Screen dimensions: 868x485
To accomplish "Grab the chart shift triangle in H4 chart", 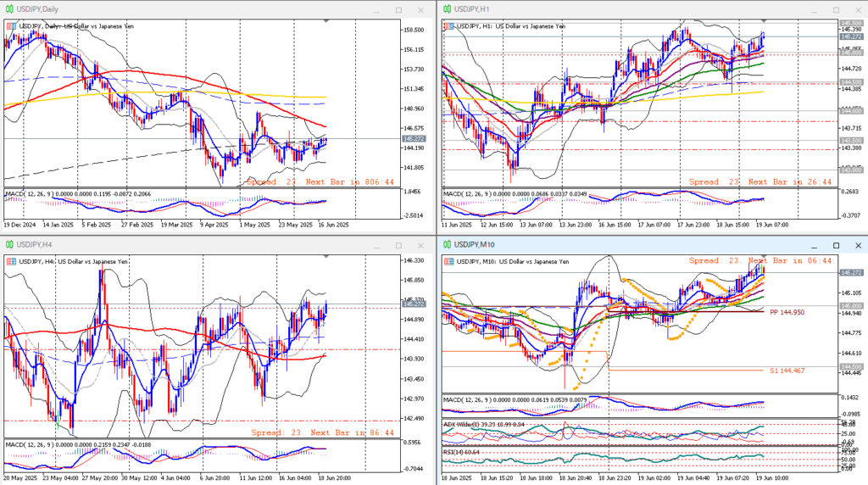I will (326, 256).
